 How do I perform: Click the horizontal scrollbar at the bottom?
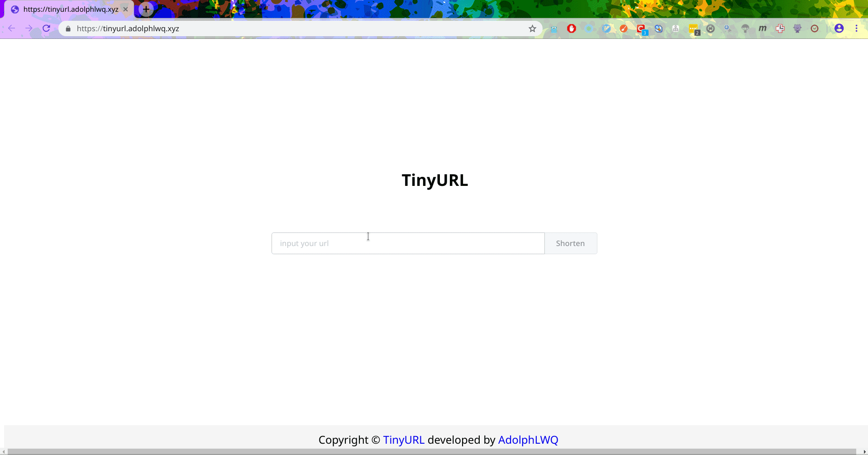pyautogui.click(x=432, y=451)
